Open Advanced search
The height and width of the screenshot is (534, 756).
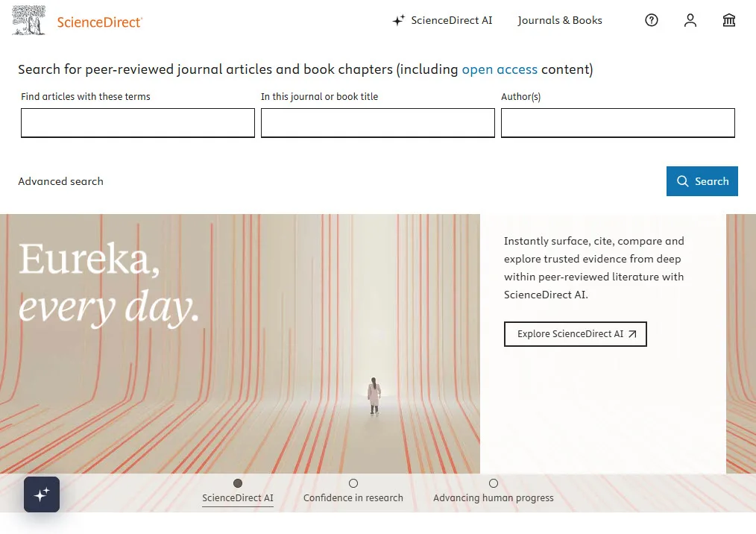coord(60,181)
